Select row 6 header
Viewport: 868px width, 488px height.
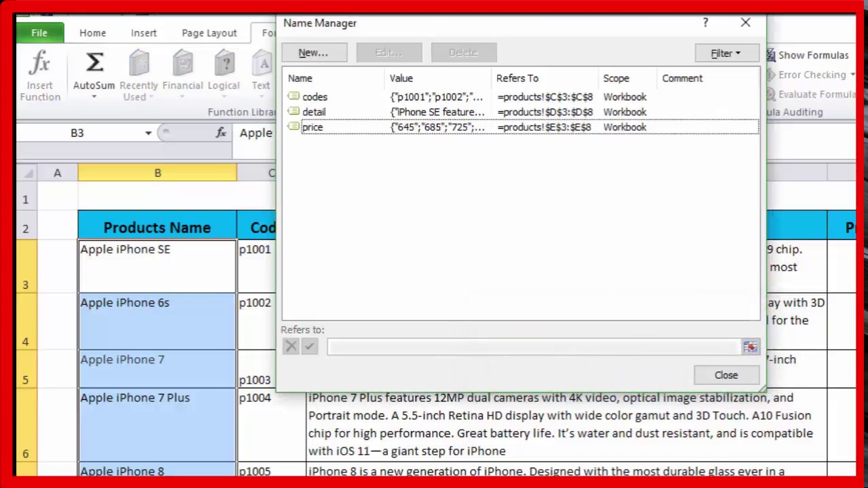point(26,425)
